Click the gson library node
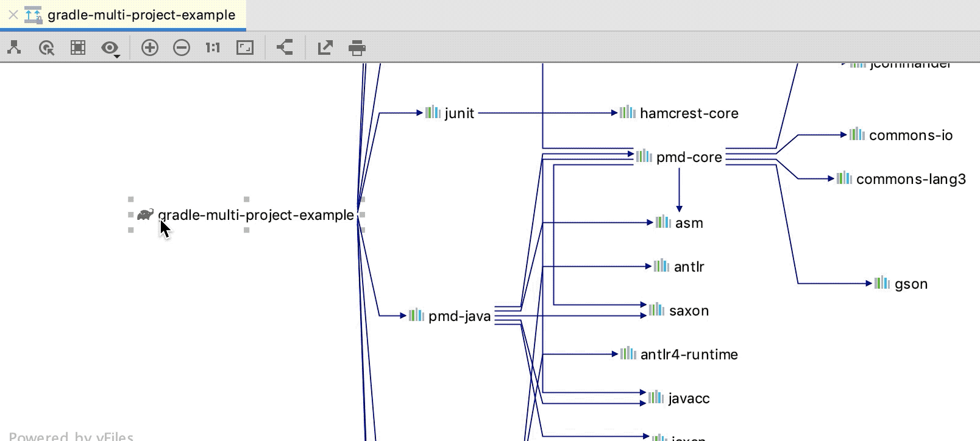980x441 pixels. click(x=910, y=284)
